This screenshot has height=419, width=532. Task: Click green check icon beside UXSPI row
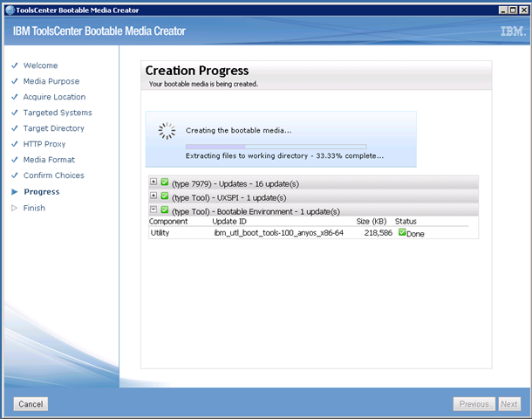[165, 196]
